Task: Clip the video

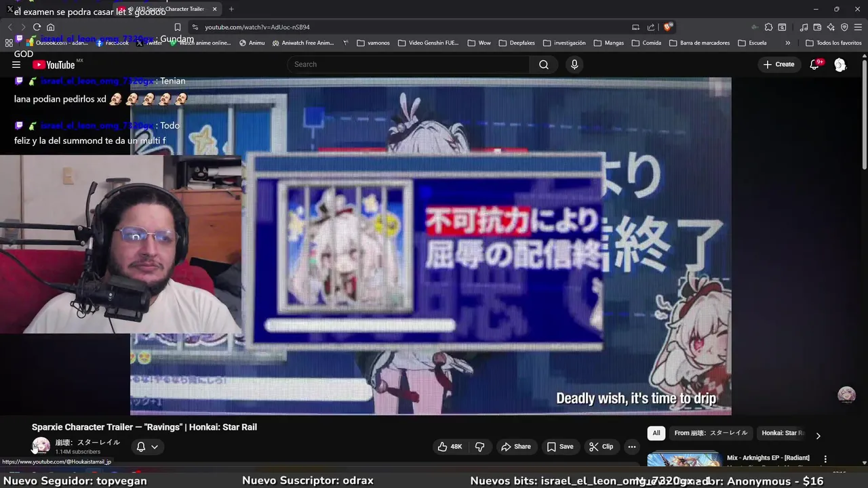Action: (x=601, y=447)
